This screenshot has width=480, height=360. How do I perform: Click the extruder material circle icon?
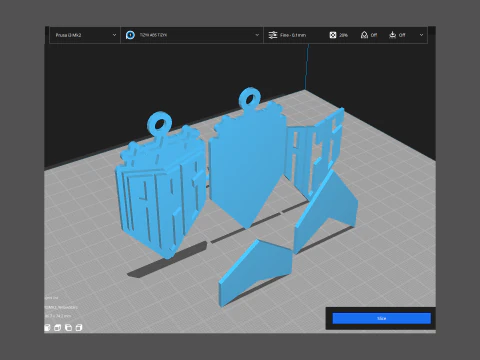(x=130, y=35)
